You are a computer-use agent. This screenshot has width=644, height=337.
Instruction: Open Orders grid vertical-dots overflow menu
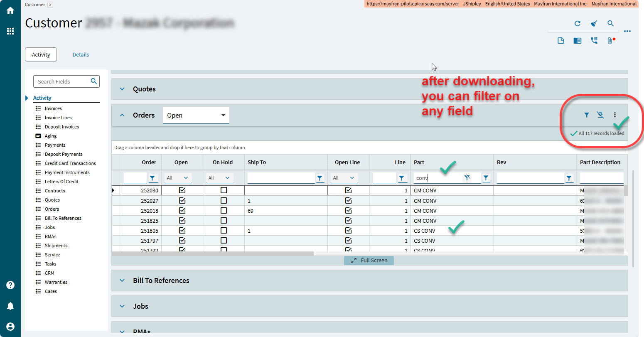[615, 115]
